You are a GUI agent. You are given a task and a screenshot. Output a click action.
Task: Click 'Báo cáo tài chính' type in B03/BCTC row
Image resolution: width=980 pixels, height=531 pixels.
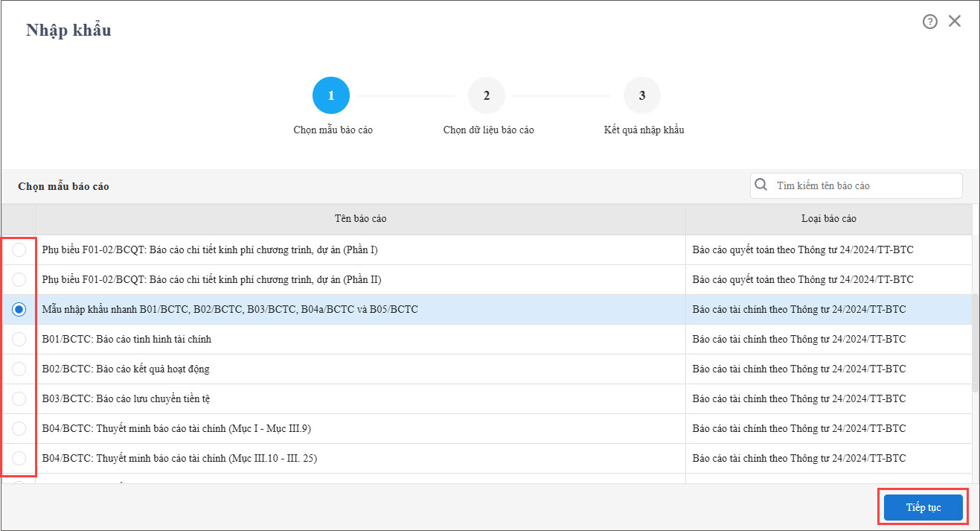(799, 398)
